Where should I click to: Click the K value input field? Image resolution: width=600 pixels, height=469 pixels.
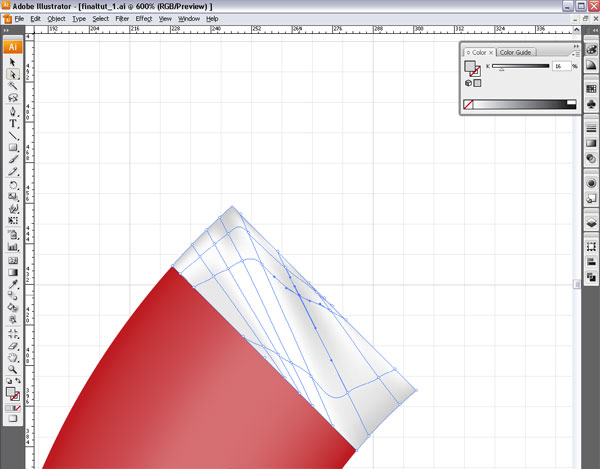561,66
